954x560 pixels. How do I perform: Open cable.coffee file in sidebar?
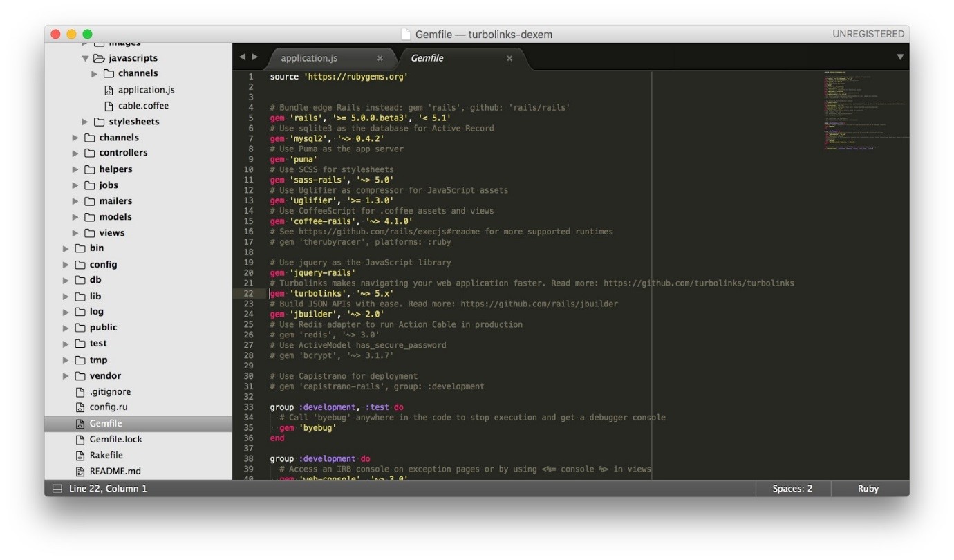pyautogui.click(x=143, y=106)
